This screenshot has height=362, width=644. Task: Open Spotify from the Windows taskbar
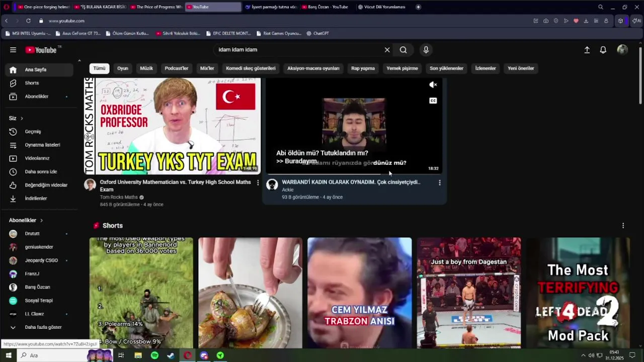coord(154,355)
